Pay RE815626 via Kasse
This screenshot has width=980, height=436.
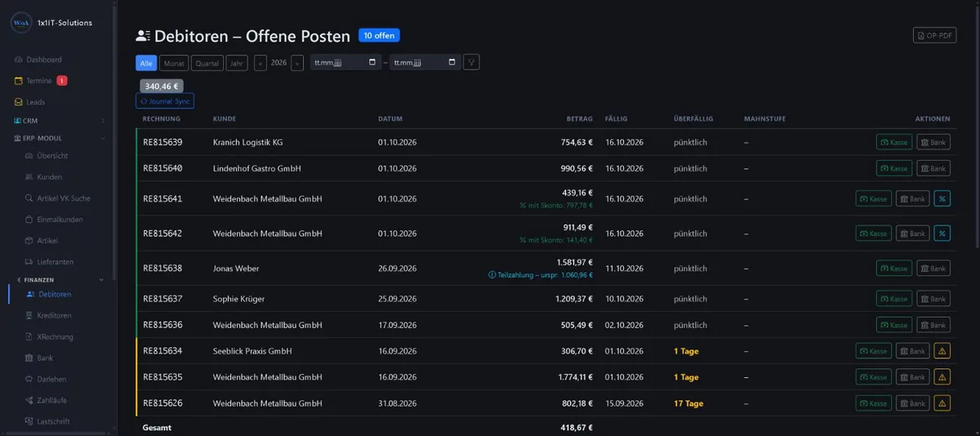[874, 403]
